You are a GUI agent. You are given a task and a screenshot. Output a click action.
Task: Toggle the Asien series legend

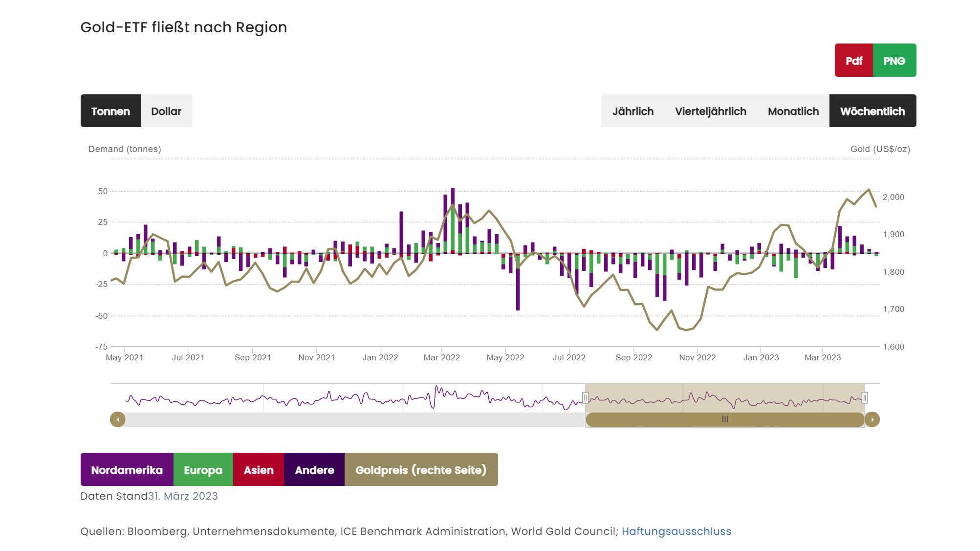259,469
